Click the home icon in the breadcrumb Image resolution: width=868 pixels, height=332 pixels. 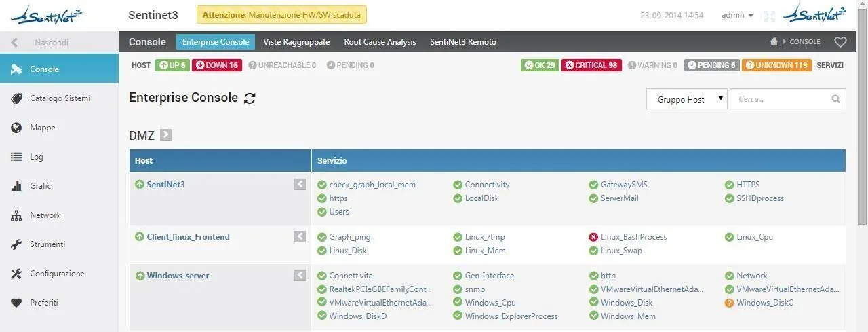click(774, 41)
